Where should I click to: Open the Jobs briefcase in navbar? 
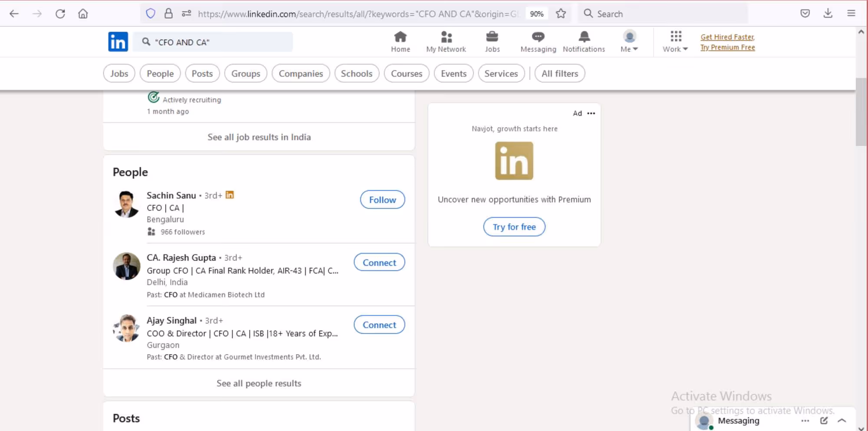point(492,42)
